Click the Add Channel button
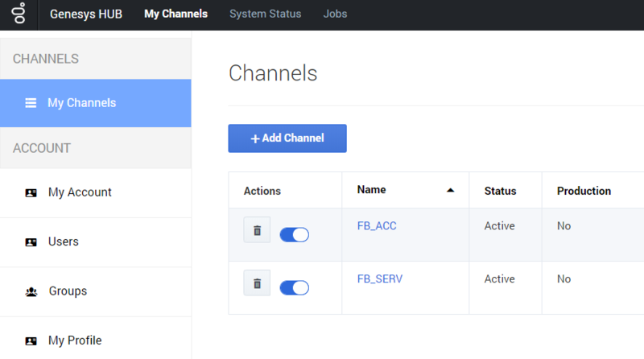 [x=287, y=138]
